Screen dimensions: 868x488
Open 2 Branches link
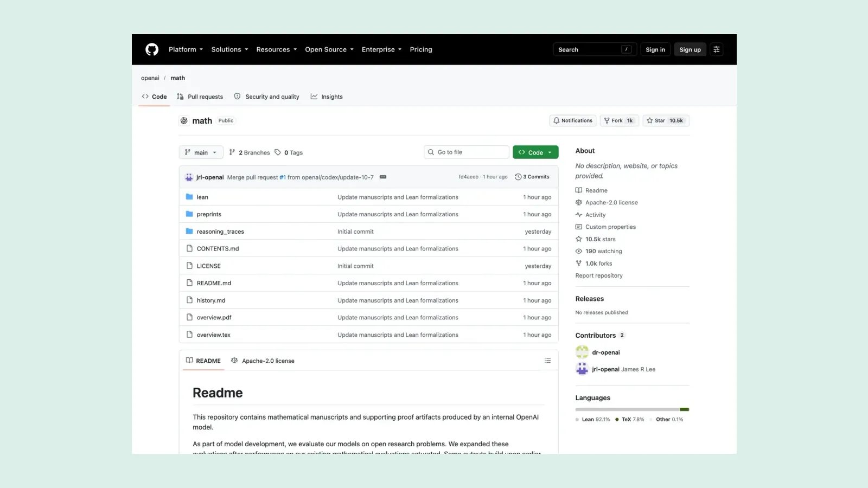click(x=250, y=152)
